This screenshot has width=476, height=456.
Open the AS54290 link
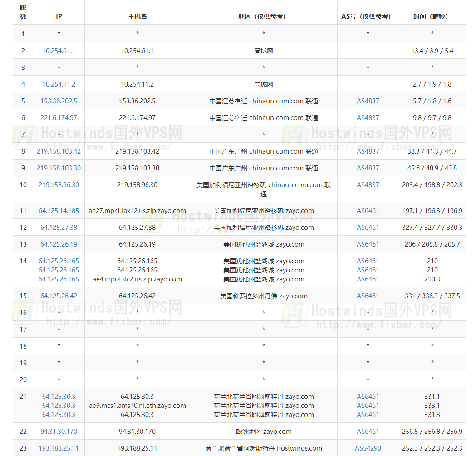(x=368, y=448)
